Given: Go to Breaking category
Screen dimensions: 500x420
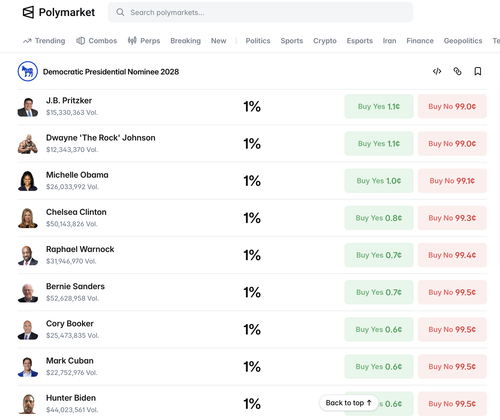Looking at the screenshot, I should [x=186, y=41].
